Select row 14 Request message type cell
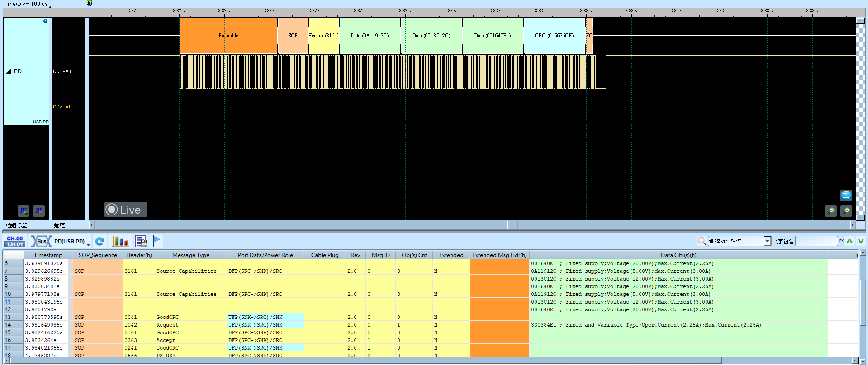The height and width of the screenshot is (365, 868). click(x=190, y=325)
